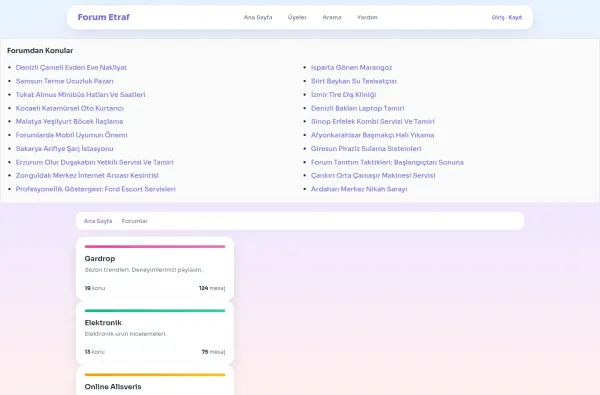The width and height of the screenshot is (600, 395).
Task: Click the Elektronik 13 konu count
Action: point(95,352)
